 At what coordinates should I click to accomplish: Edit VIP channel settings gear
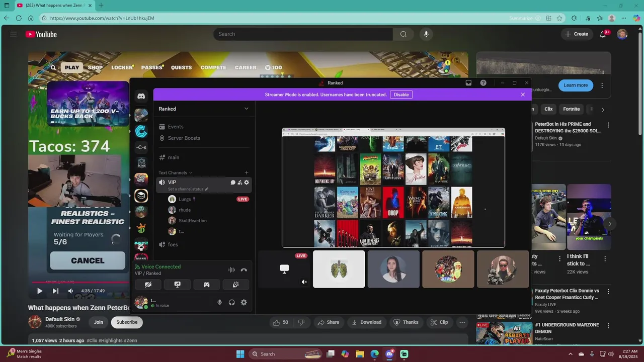247,183
